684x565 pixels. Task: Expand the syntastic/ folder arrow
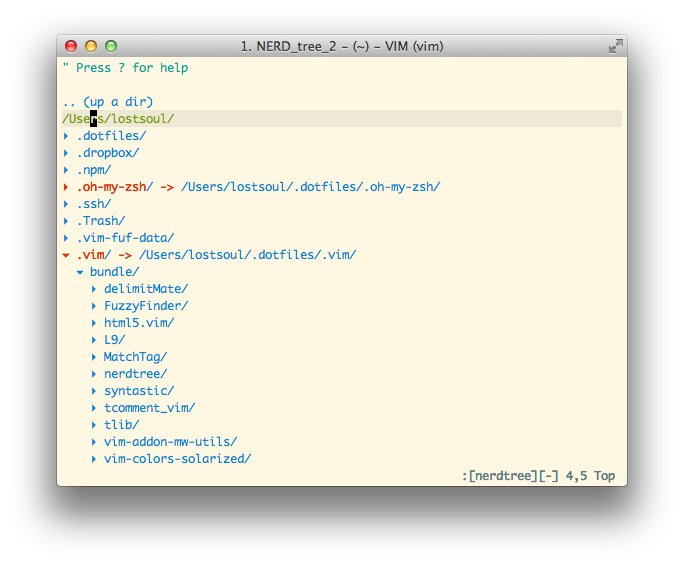(x=94, y=391)
